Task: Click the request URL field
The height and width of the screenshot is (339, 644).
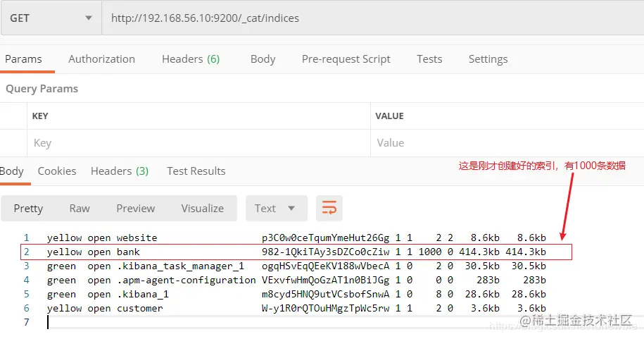Action: tap(372, 18)
